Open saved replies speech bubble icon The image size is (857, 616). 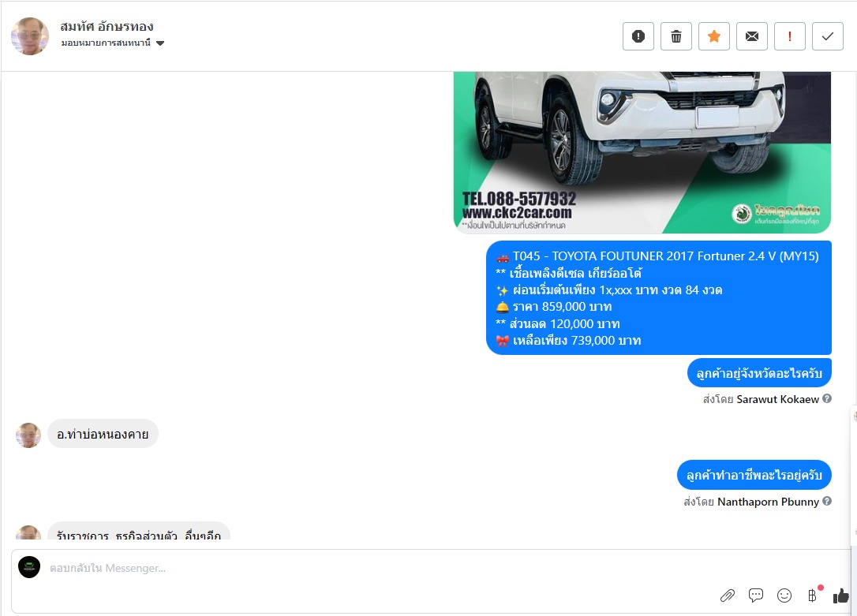(756, 595)
